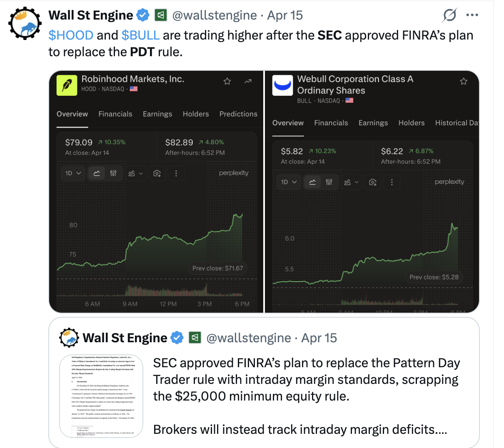The width and height of the screenshot is (504, 448).
Task: Switch to Financials tab for Robinhood
Action: [x=115, y=114]
